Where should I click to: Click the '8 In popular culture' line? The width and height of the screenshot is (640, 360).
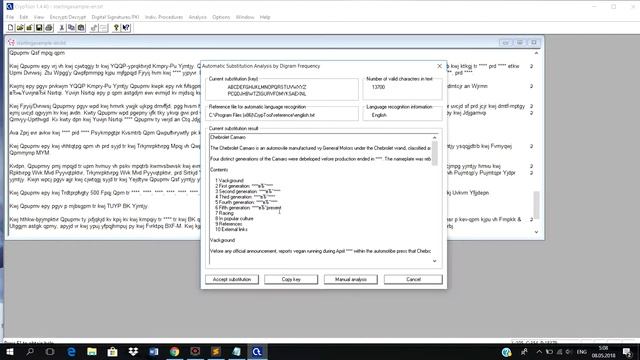pyautogui.click(x=234, y=218)
